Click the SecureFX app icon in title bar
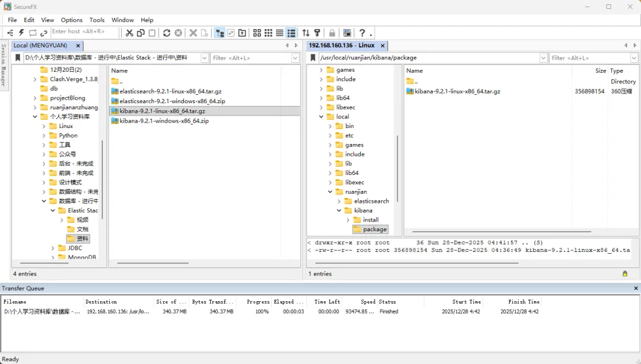 tap(7, 7)
